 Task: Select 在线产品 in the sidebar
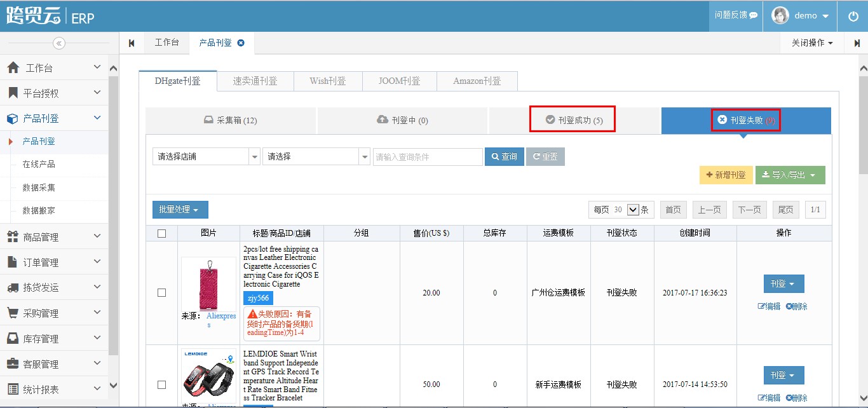tap(39, 164)
